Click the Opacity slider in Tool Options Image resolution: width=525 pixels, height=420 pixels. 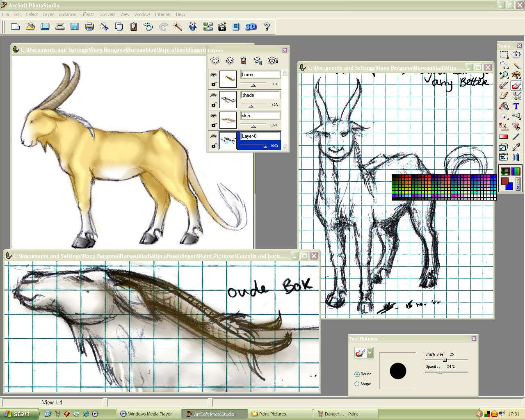[x=440, y=372]
